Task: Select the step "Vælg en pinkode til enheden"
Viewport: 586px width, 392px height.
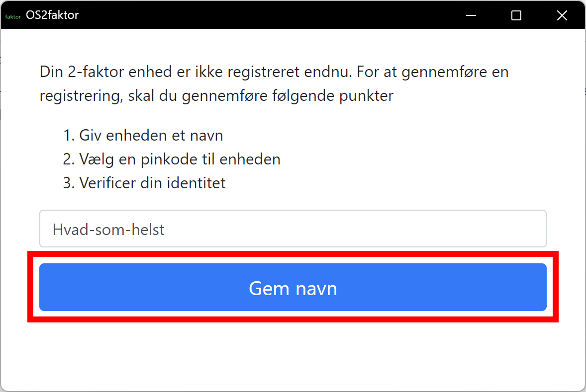Action: click(180, 159)
